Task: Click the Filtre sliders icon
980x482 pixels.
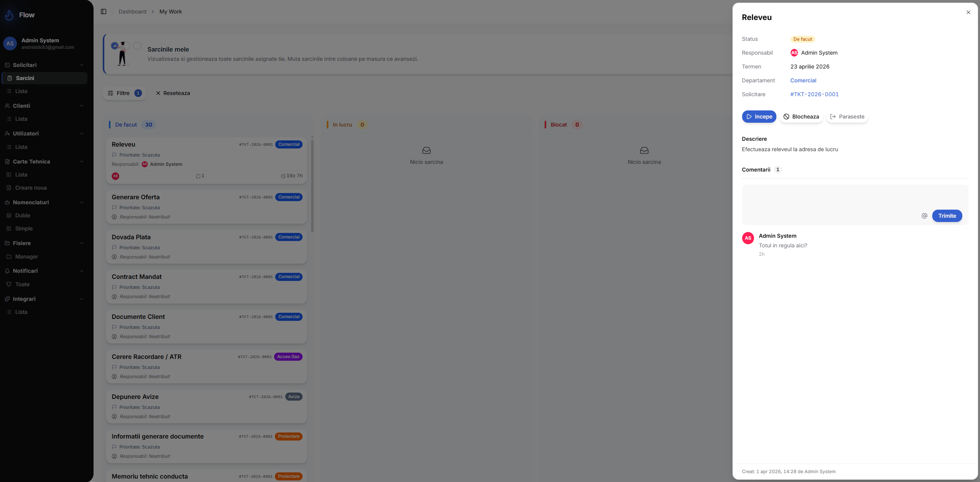Action: pos(110,93)
